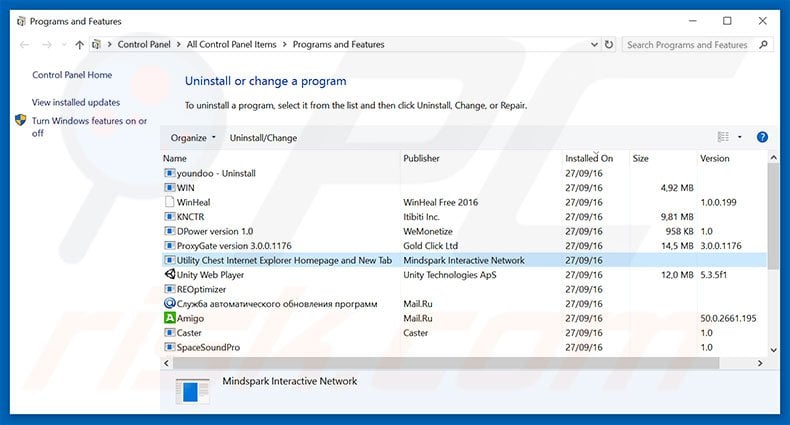Click Mindspark Interactive Network publisher cell

(464, 260)
